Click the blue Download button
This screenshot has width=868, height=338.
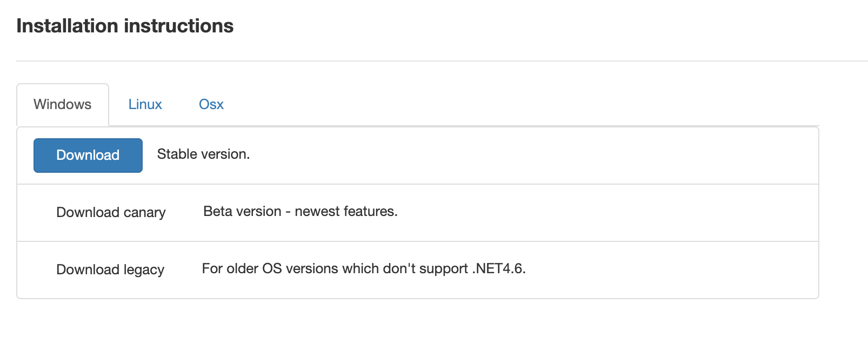point(88,156)
